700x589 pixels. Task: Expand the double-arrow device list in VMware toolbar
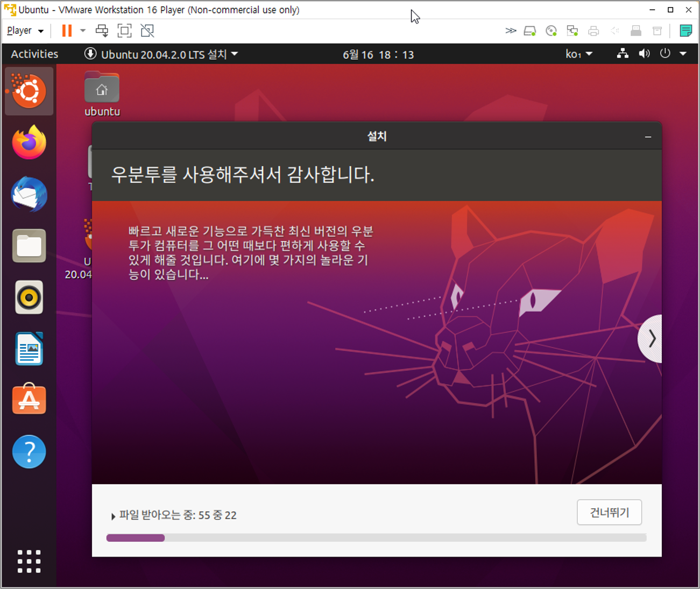511,31
